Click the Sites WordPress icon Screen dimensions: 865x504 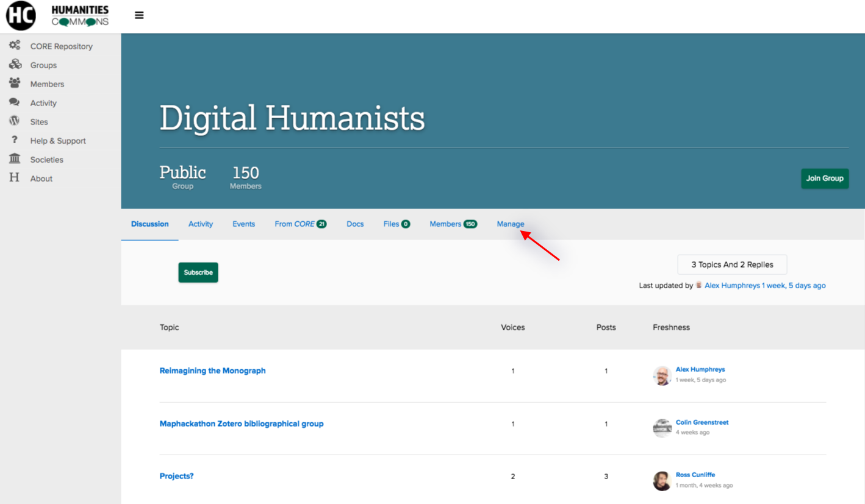pos(15,121)
